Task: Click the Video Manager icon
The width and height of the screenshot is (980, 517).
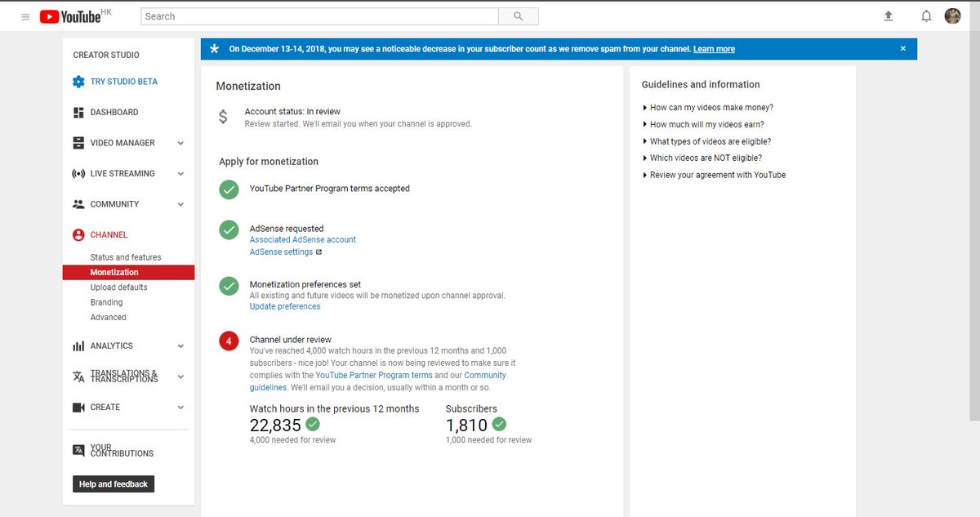Action: (78, 143)
